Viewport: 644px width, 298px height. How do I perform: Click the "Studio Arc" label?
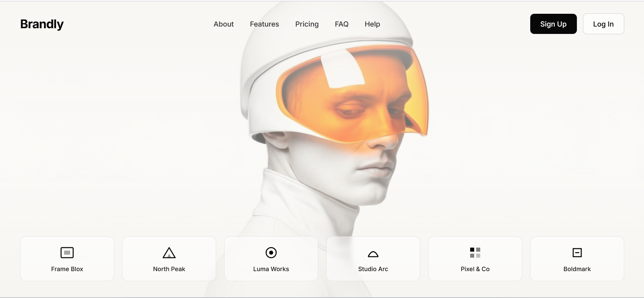(x=373, y=269)
